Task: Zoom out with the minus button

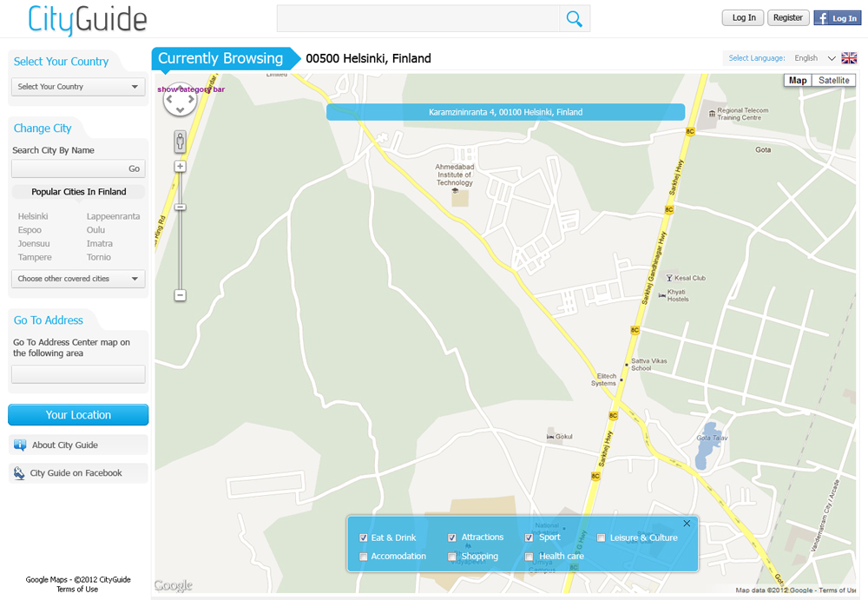Action: pyautogui.click(x=180, y=295)
